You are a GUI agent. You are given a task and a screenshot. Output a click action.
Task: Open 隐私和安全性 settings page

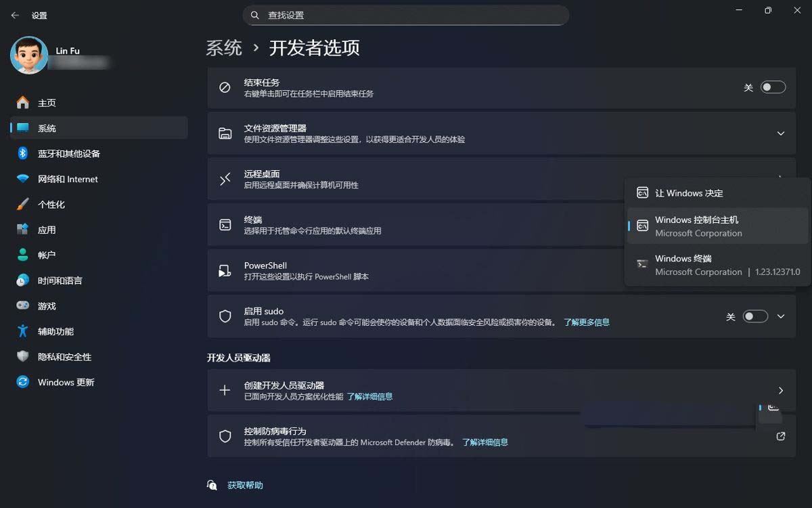(99, 357)
